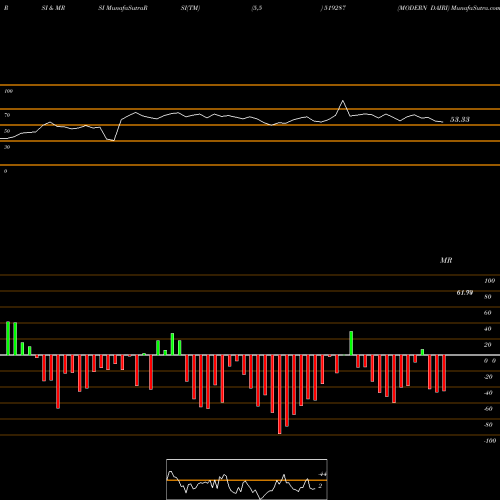Click the SI & MR header text
This screenshot has height=500, width=500.
pyautogui.click(x=53, y=8)
